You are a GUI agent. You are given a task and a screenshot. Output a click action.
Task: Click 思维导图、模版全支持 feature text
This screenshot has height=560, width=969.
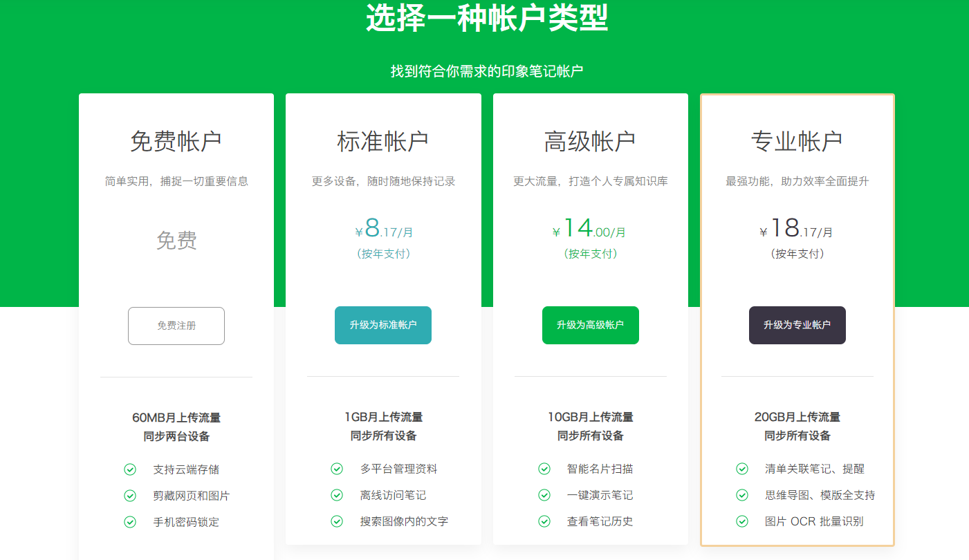[820, 495]
